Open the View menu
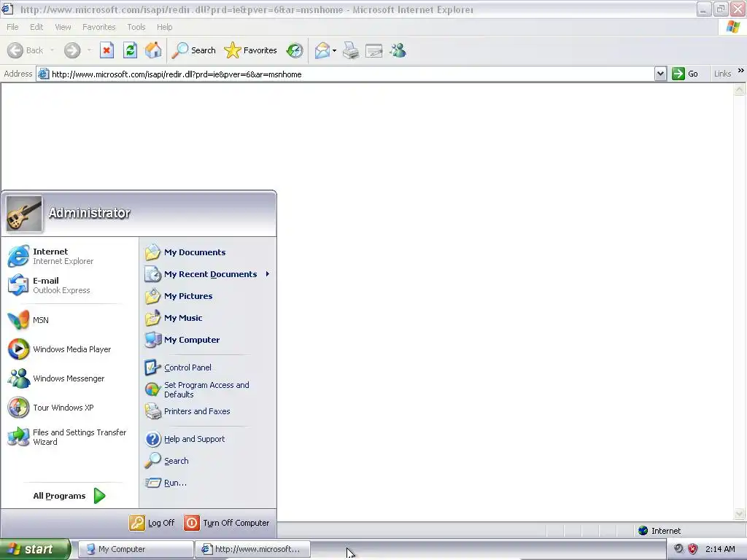Viewport: 747px width, 560px height. click(63, 27)
